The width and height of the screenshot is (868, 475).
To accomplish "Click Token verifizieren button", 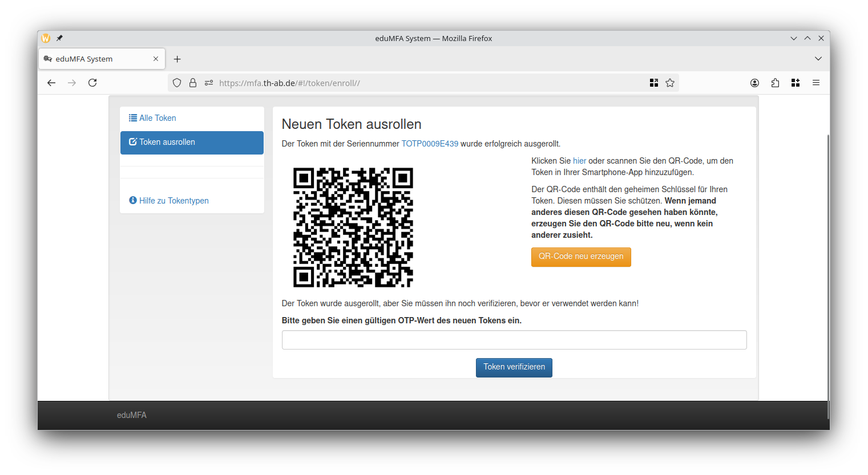I will [x=514, y=367].
